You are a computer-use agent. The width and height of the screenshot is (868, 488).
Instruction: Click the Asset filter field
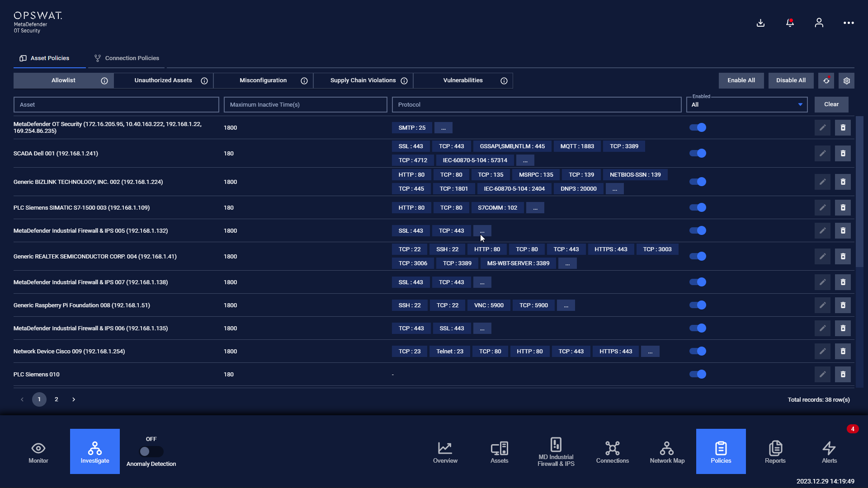[x=116, y=104]
